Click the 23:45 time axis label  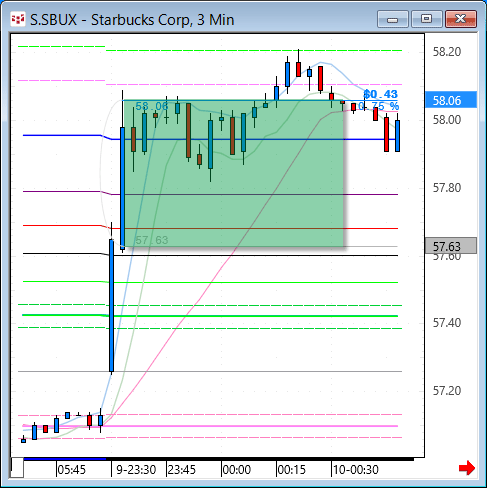pos(182,470)
